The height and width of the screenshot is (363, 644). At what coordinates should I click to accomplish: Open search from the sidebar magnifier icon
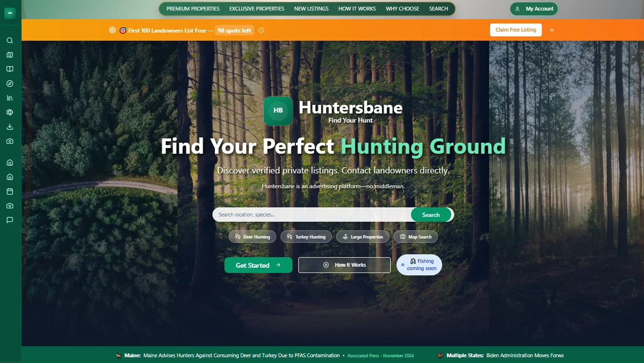point(10,41)
